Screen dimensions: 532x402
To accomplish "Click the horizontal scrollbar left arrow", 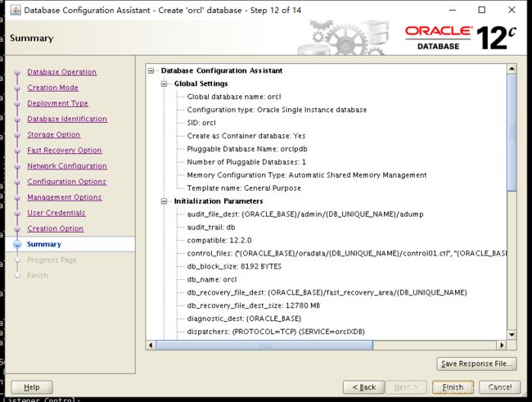I will (x=151, y=346).
